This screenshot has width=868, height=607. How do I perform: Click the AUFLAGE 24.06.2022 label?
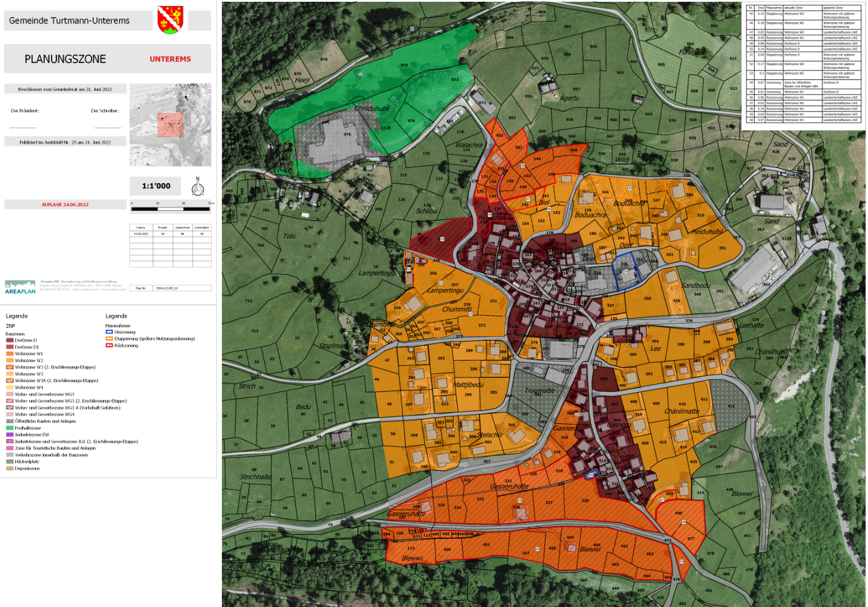(65, 205)
